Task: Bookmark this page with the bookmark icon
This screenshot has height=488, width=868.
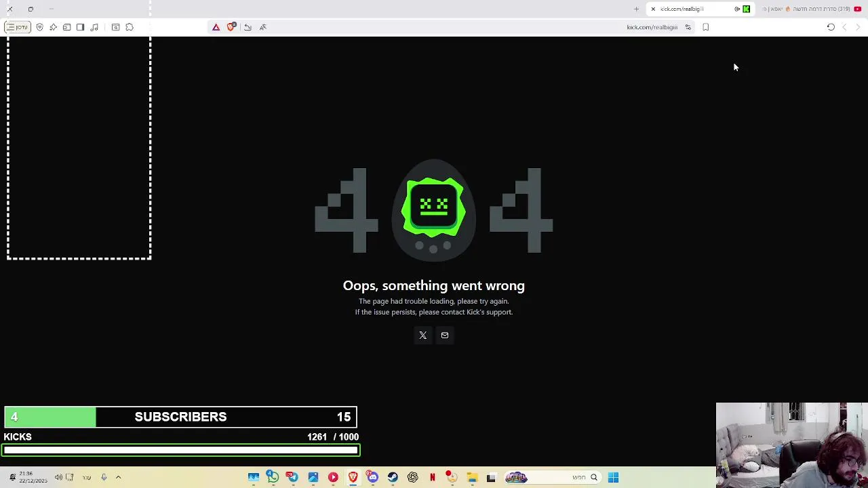Action: point(706,27)
